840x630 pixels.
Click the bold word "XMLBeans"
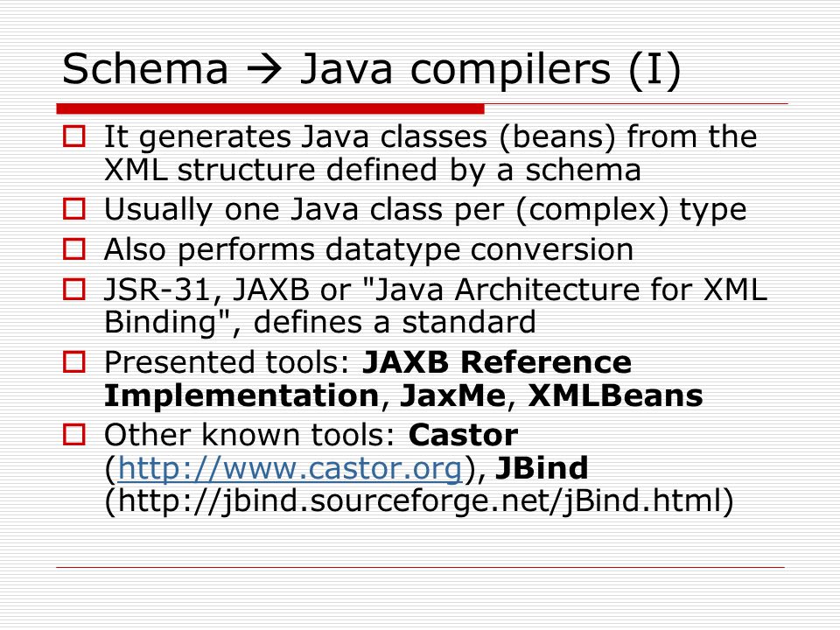615,395
